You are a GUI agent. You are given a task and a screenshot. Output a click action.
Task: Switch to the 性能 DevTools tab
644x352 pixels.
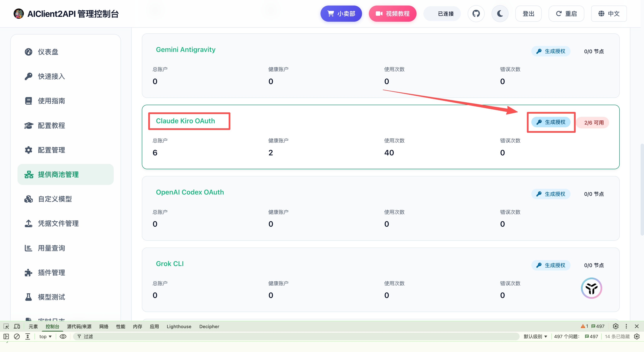pos(121,326)
